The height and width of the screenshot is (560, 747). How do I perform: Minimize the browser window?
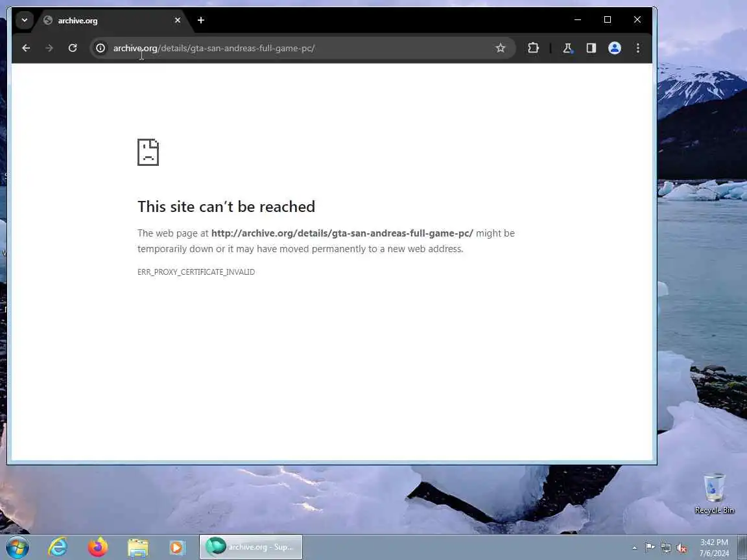(577, 19)
